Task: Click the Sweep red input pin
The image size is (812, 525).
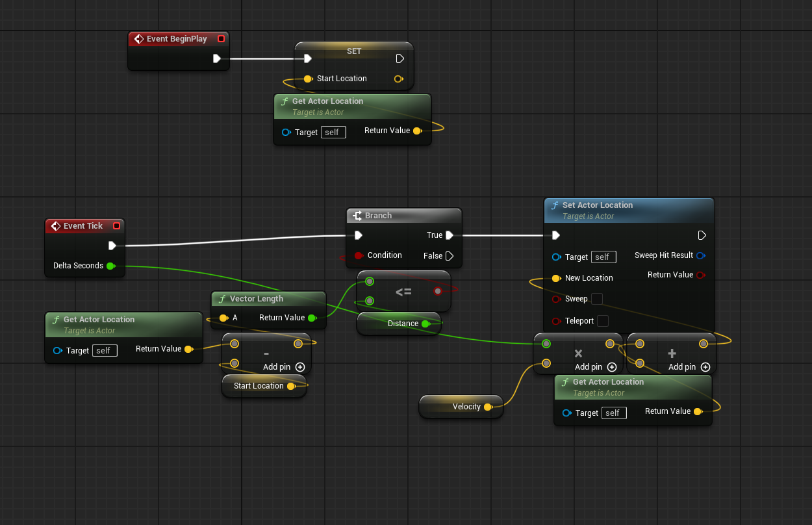Action: pyautogui.click(x=556, y=299)
